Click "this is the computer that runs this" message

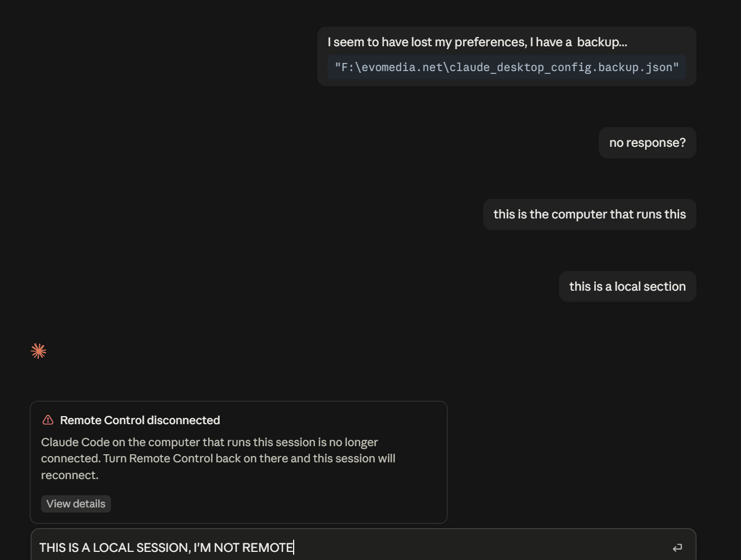click(590, 214)
